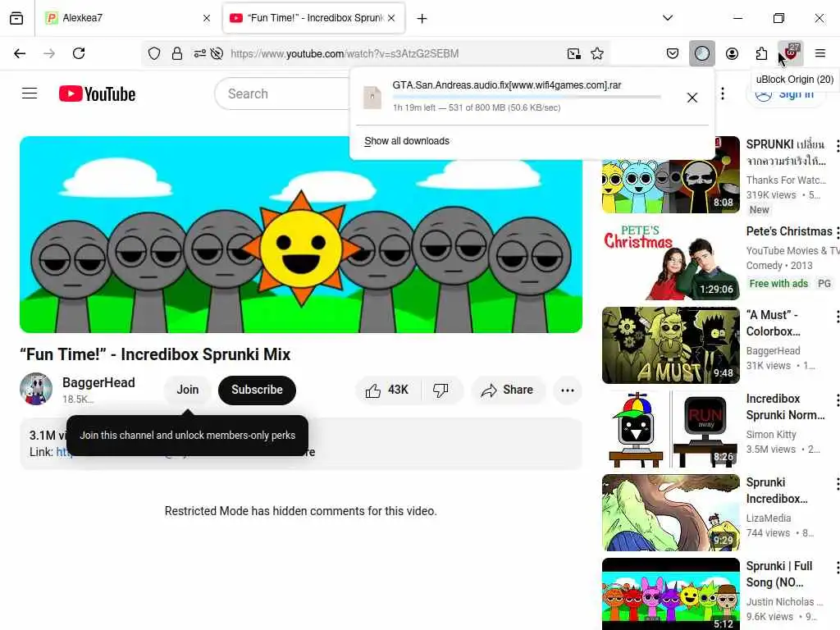This screenshot has height=630, width=840.
Task: Close the "Fun Time!" YouTube tab
Action: click(x=391, y=18)
